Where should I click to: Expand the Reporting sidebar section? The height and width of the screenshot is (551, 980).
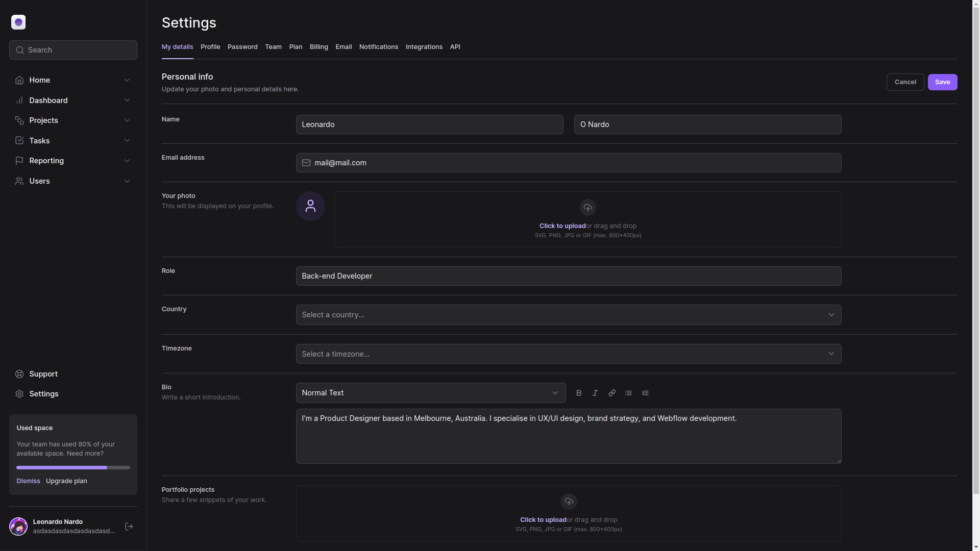(x=73, y=161)
